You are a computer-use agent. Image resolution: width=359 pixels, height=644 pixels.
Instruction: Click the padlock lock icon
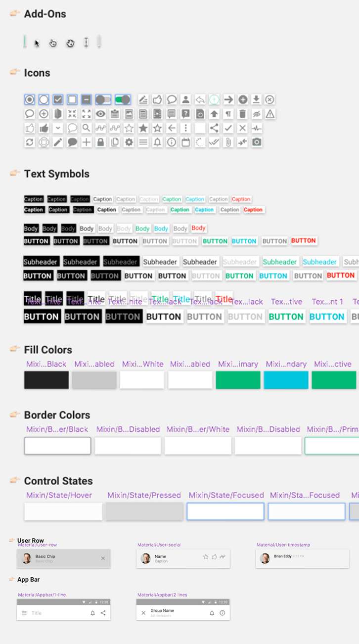point(101,142)
